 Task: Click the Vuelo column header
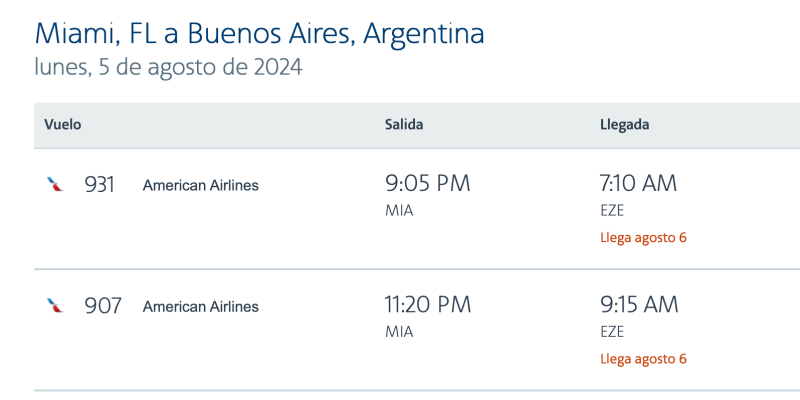pyautogui.click(x=62, y=125)
